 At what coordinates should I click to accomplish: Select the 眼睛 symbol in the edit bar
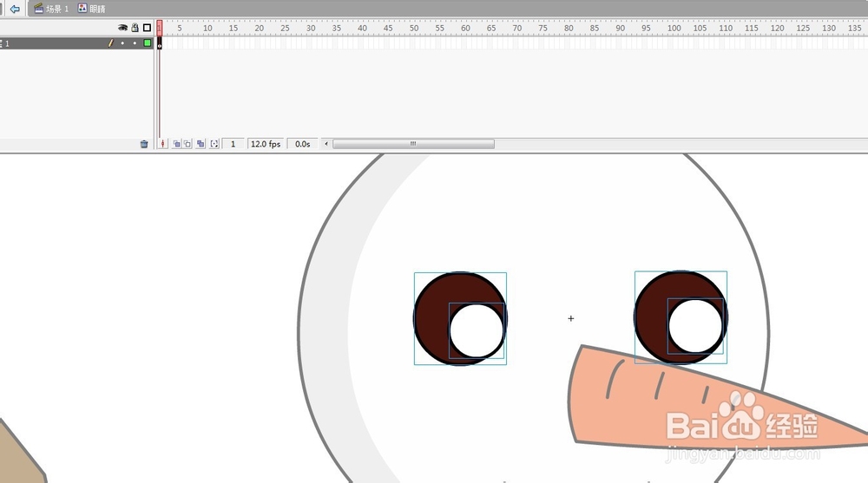click(92, 9)
